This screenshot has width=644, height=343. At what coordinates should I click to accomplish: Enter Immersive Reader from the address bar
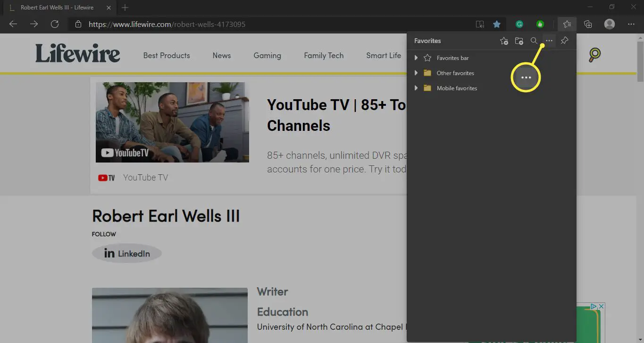point(480,24)
